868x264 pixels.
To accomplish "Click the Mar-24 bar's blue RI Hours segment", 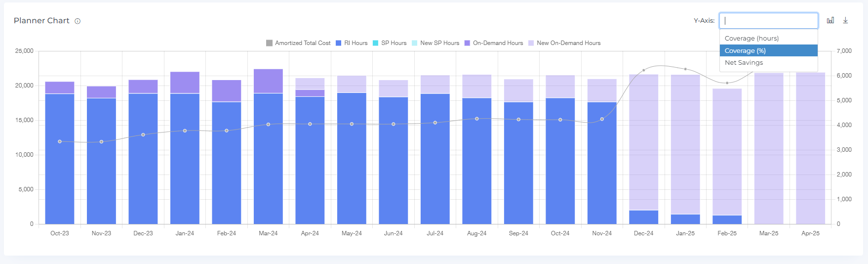I will [268, 158].
